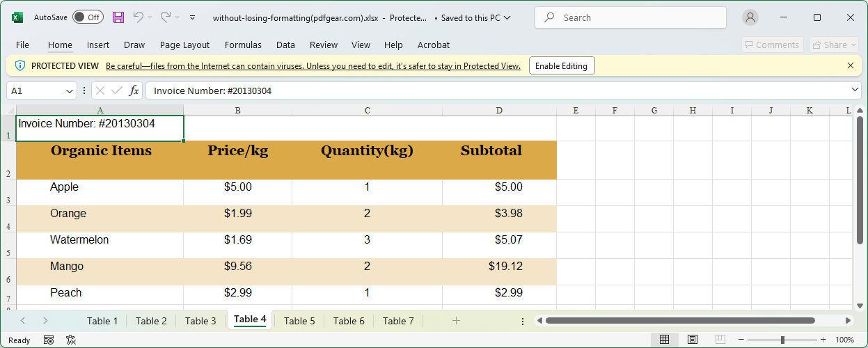The width and height of the screenshot is (868, 348).
Task: Open the Undo history dropdown arrow
Action: click(150, 17)
